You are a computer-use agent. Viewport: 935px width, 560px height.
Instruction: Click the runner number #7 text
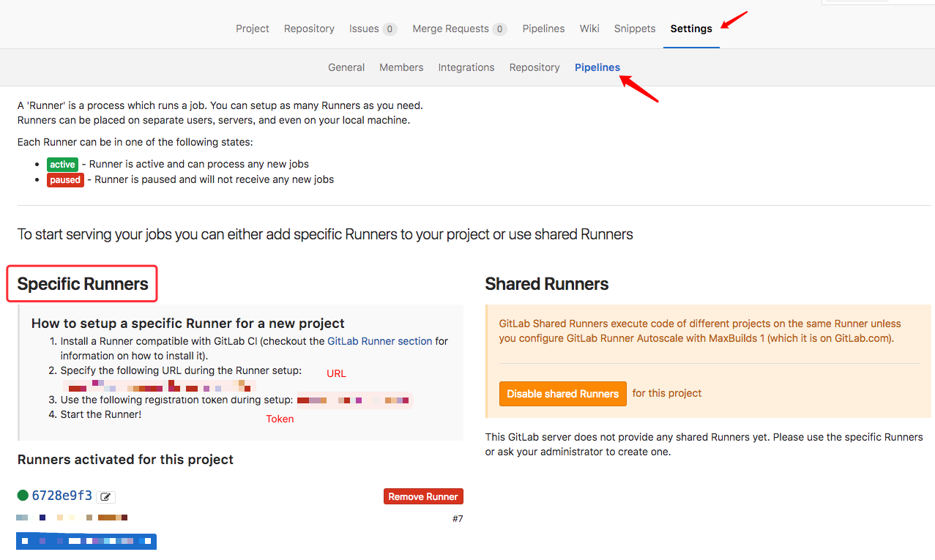pyautogui.click(x=458, y=519)
